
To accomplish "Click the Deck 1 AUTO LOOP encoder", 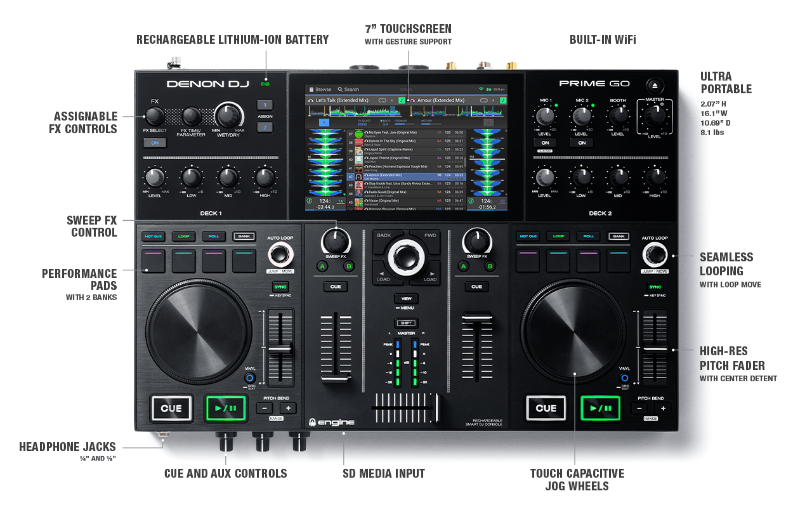I will click(280, 254).
